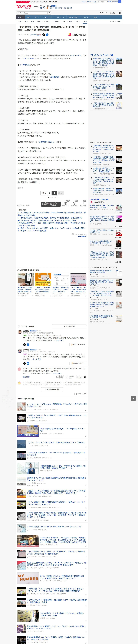The height and width of the screenshot is (644, 138).
Task: Share article on X icon below headline
Action: pyautogui.click(x=44, y=35)
